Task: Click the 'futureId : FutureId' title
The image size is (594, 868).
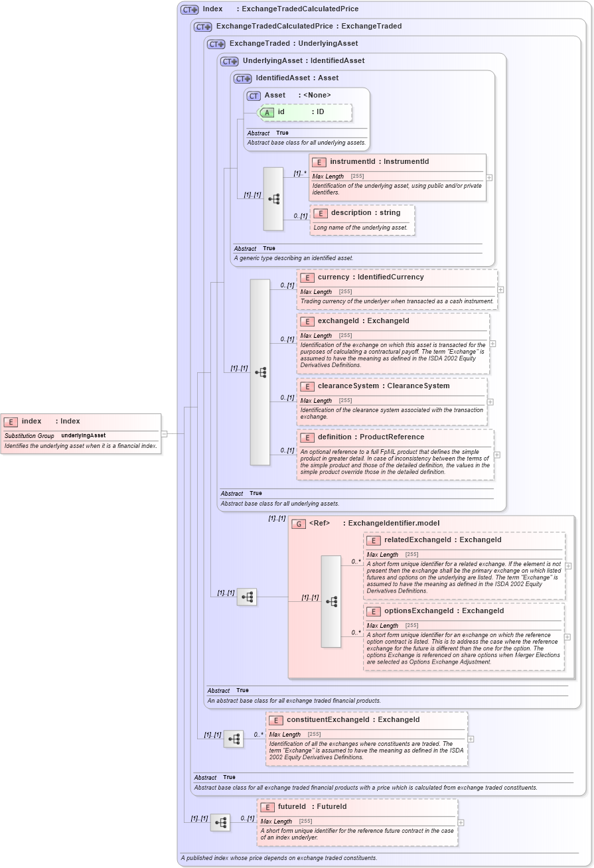Action: pos(312,807)
